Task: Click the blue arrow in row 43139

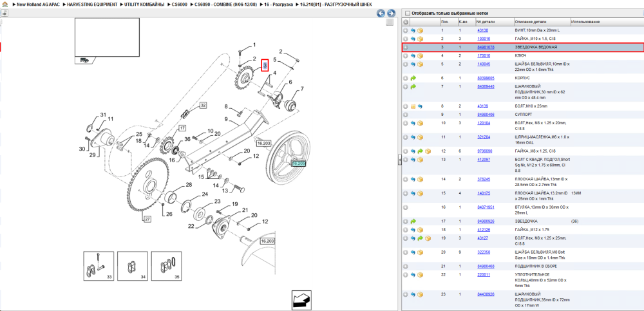Action: point(420,106)
